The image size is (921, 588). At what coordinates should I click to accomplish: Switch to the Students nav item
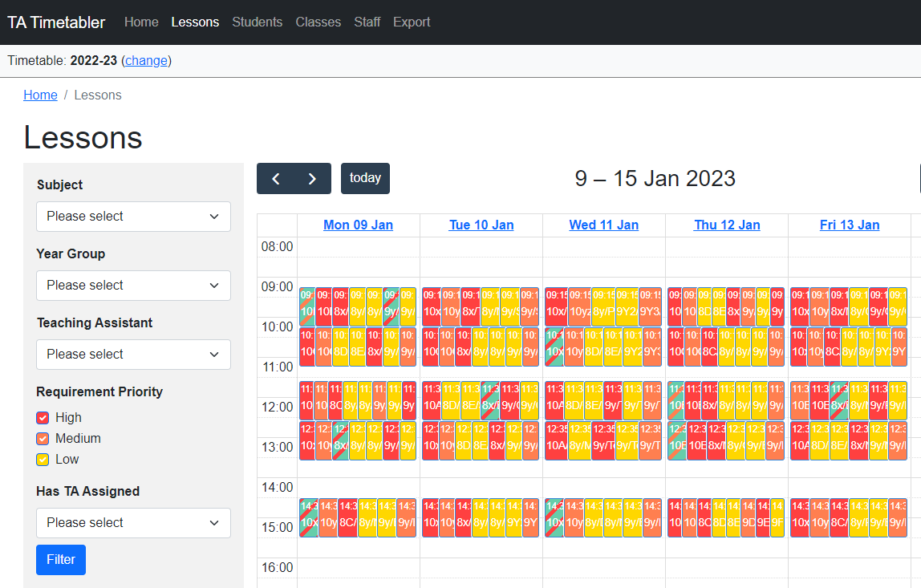(257, 22)
